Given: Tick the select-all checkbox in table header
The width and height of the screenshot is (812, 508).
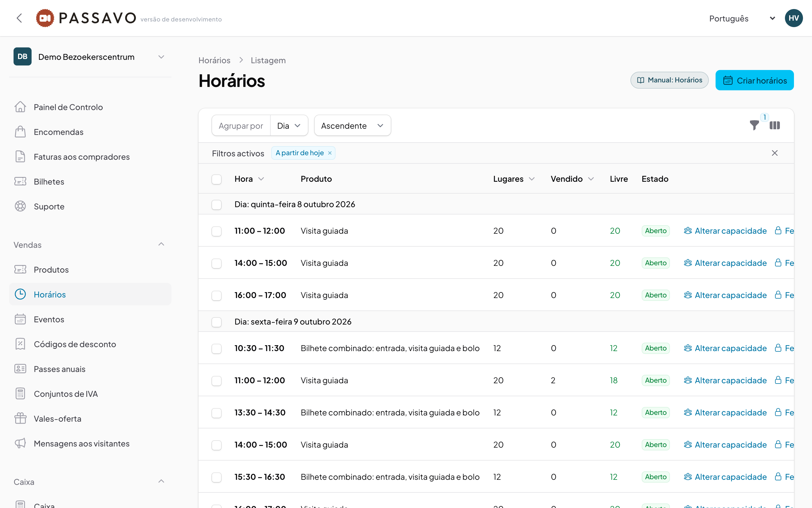Looking at the screenshot, I should [x=217, y=179].
